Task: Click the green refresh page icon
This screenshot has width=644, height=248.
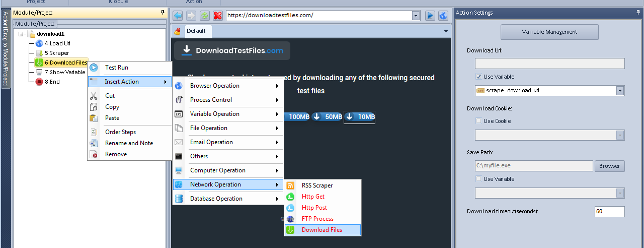Action: [x=204, y=16]
